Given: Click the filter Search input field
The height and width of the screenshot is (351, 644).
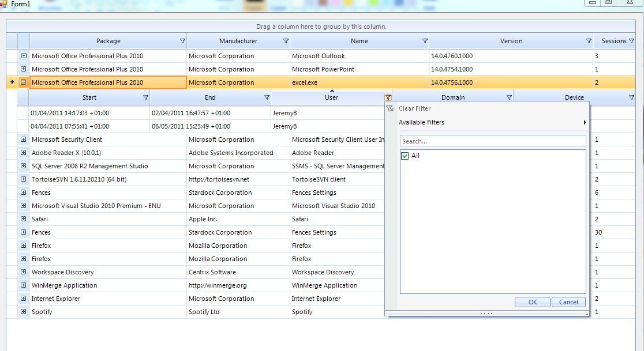Looking at the screenshot, I should point(493,141).
